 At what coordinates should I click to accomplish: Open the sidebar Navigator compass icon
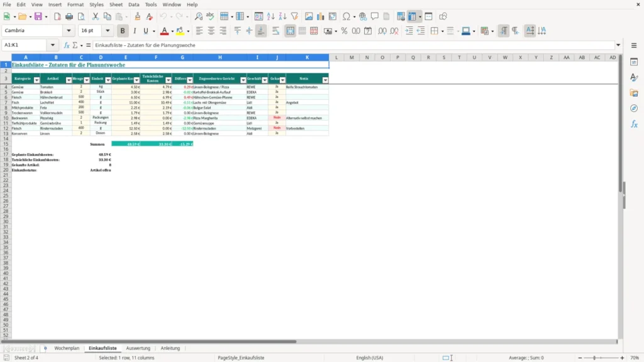tap(634, 108)
